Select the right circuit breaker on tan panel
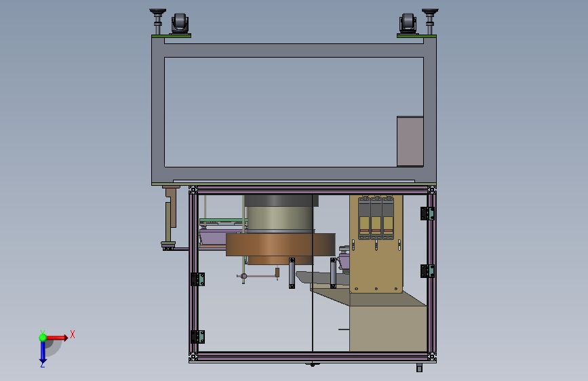588x381 pixels. coord(388,218)
